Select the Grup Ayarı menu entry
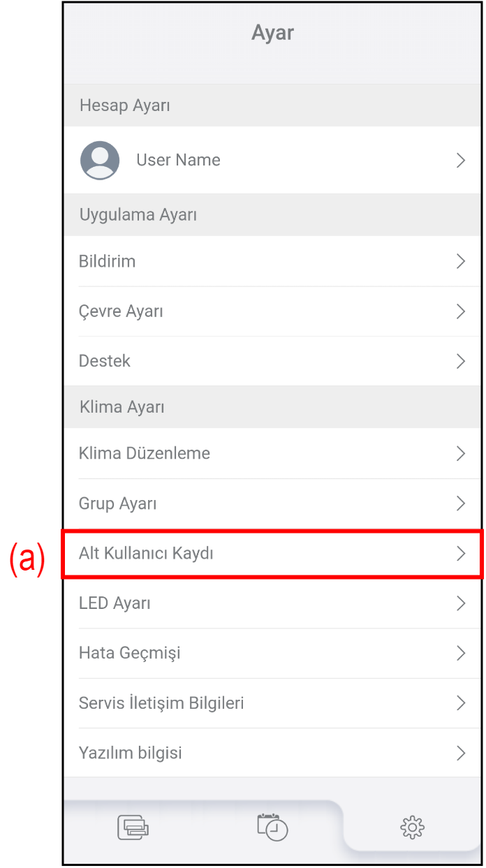Viewport: 486px width, 868px height. click(118, 503)
